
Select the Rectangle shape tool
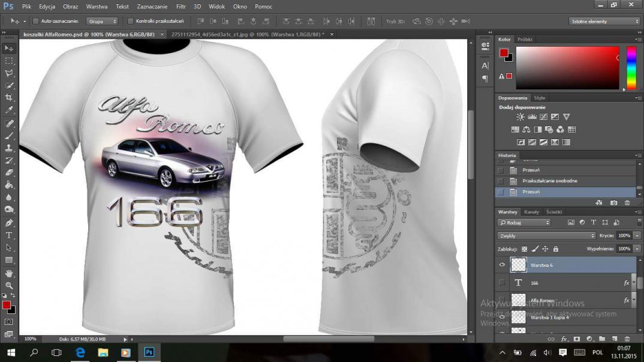tap(8, 260)
